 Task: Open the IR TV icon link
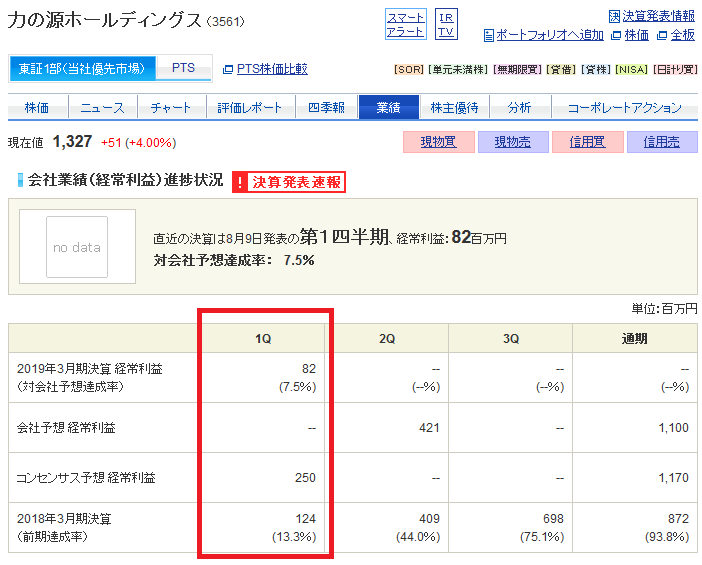447,24
